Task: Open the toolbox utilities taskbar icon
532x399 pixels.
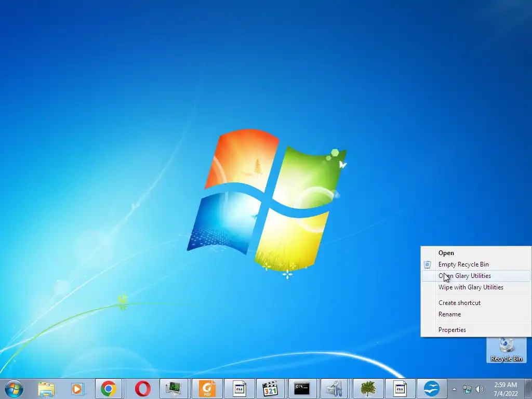Action: pyautogui.click(x=334, y=389)
